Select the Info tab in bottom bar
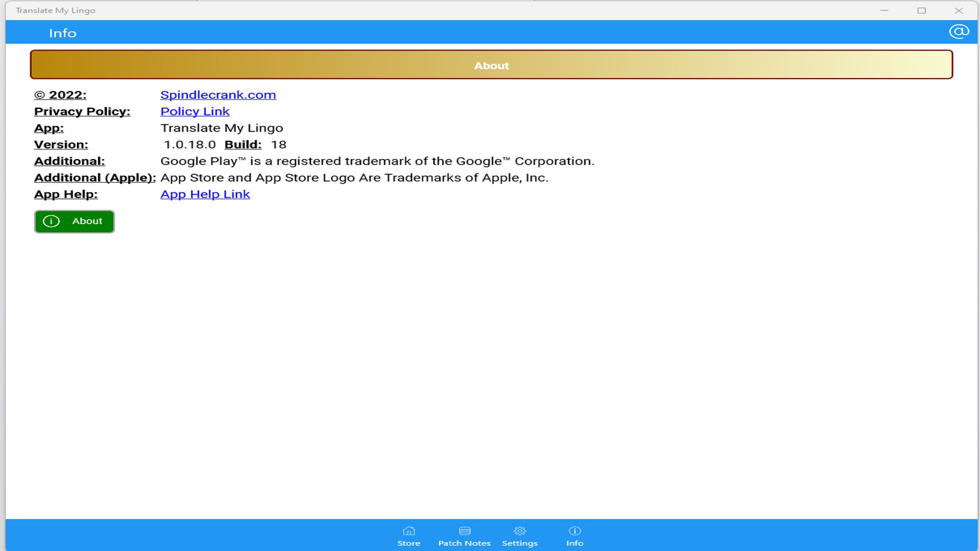Image resolution: width=980 pixels, height=551 pixels. tap(574, 536)
